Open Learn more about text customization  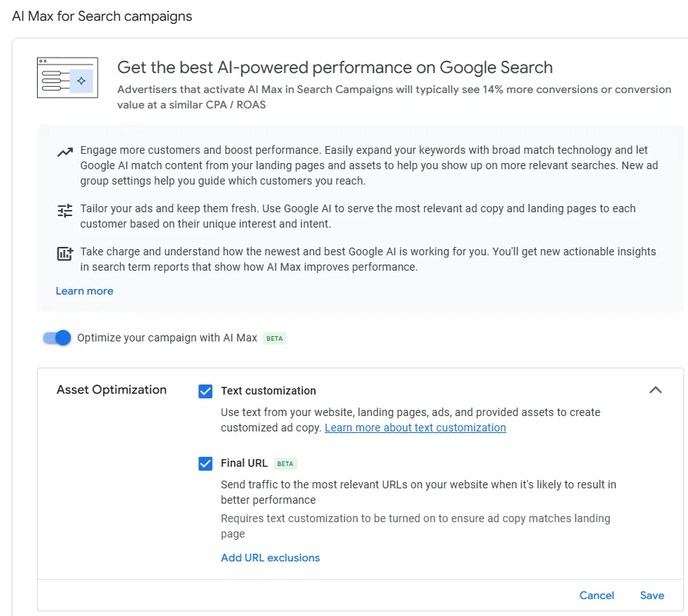tap(415, 428)
